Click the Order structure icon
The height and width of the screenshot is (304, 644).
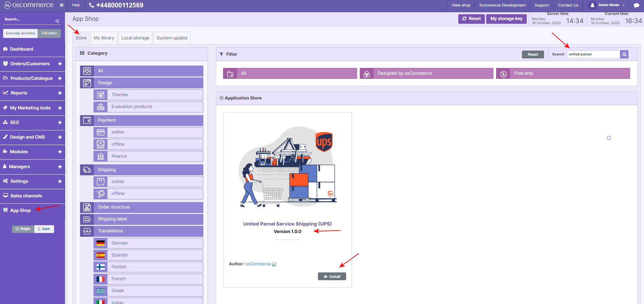tap(87, 207)
